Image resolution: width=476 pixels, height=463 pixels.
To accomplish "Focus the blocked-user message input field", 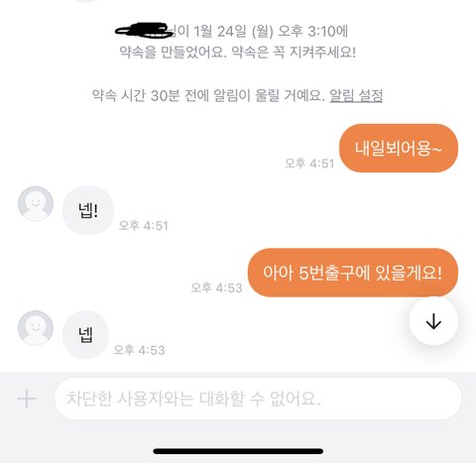I will (x=258, y=399).
